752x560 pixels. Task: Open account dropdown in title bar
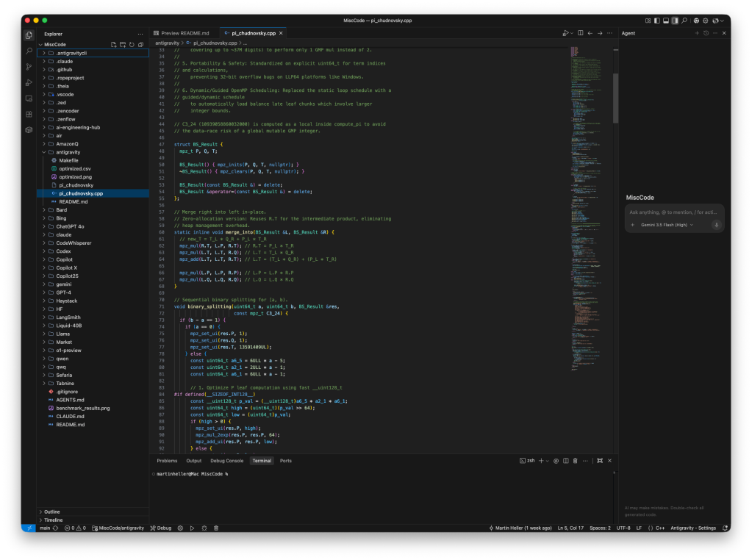[x=717, y=21]
